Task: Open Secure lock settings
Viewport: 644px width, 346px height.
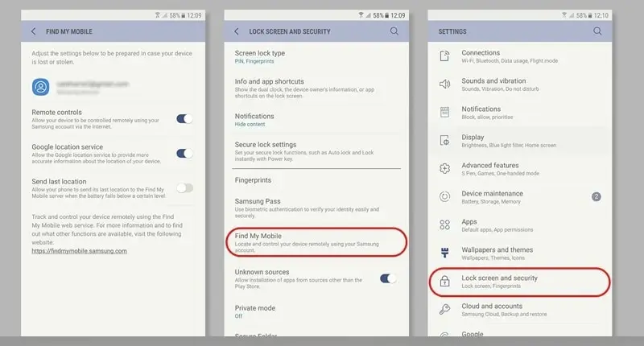Action: point(316,152)
